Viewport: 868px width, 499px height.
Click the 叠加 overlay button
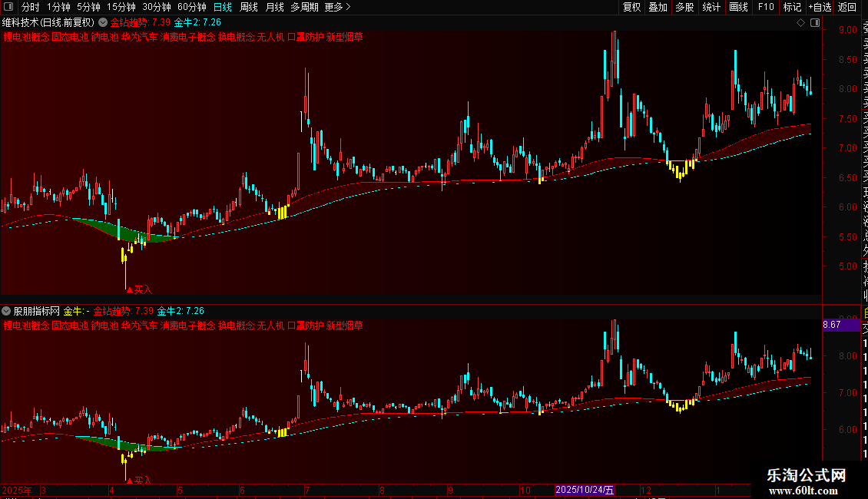tap(658, 7)
